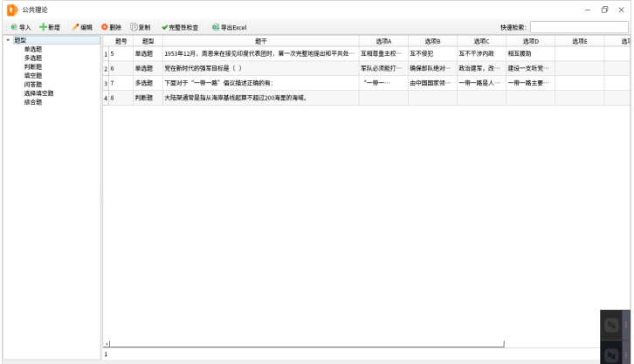This screenshot has width=634, height=364.
Task: Click the 复制 copy icon
Action: (x=134, y=27)
